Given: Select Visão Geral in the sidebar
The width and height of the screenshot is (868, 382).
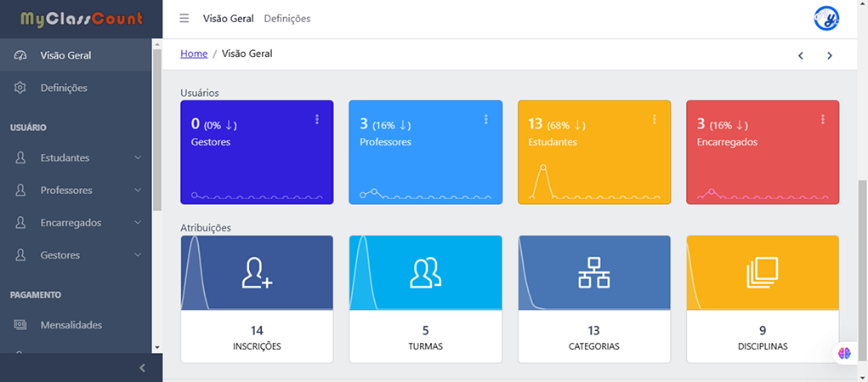Looking at the screenshot, I should (x=65, y=55).
